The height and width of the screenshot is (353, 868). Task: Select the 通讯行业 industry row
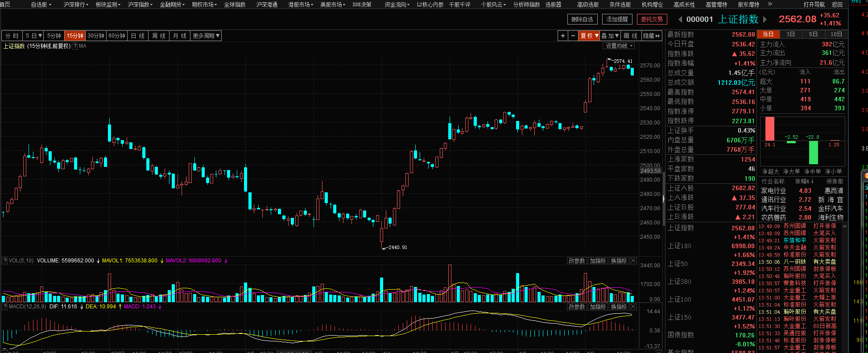coord(803,199)
